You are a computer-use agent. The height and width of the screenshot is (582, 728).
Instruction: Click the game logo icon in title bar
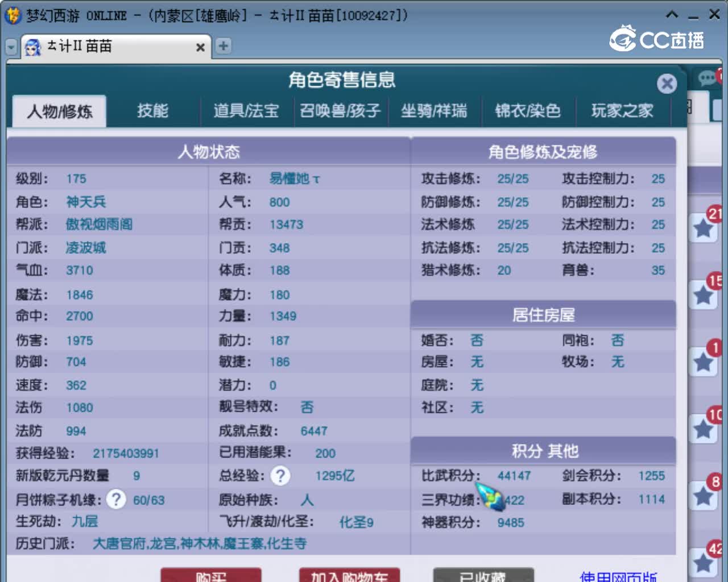point(13,15)
